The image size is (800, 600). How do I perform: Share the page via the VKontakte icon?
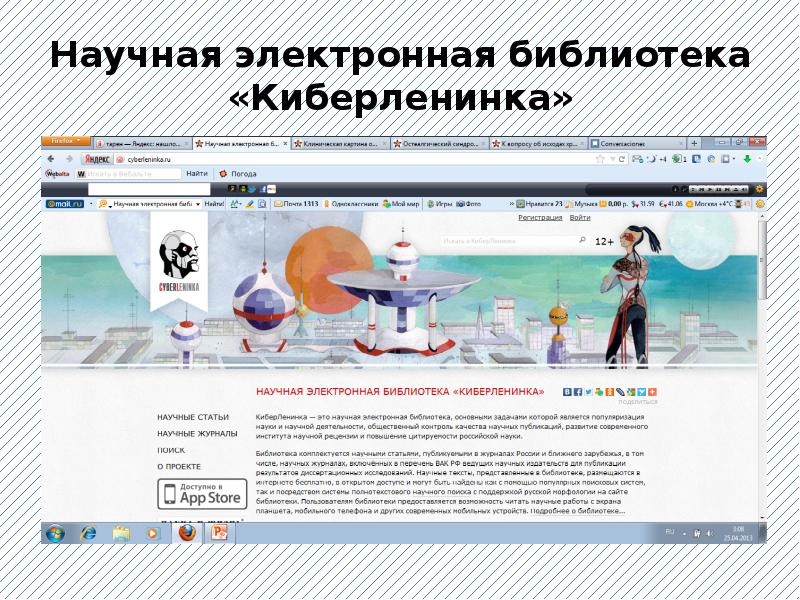[x=567, y=392]
